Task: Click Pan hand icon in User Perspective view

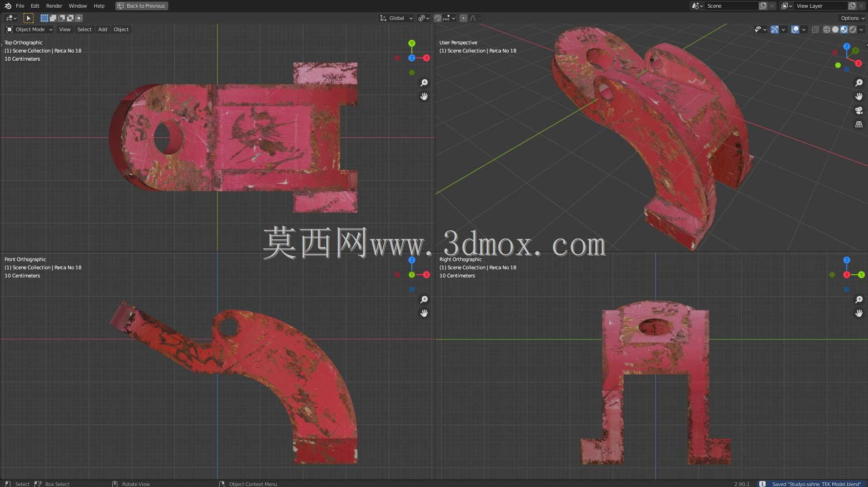Action: click(x=859, y=96)
